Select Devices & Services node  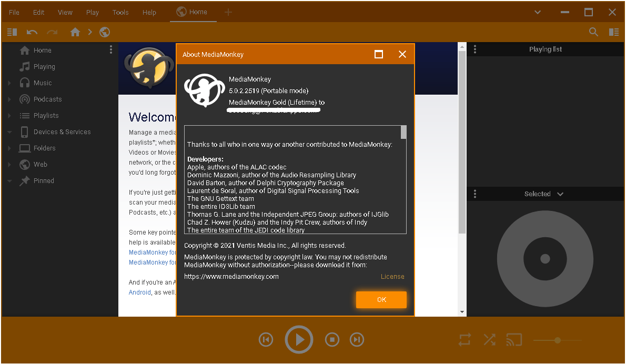(62, 132)
